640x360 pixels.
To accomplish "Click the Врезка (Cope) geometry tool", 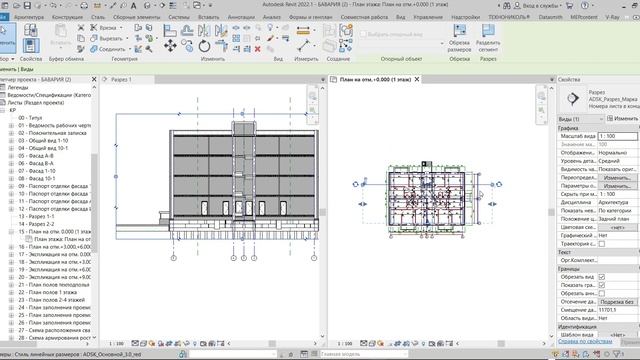I will (x=103, y=27).
